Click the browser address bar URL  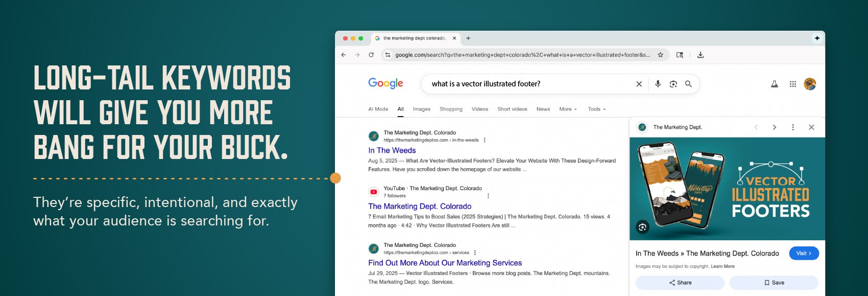point(522,55)
